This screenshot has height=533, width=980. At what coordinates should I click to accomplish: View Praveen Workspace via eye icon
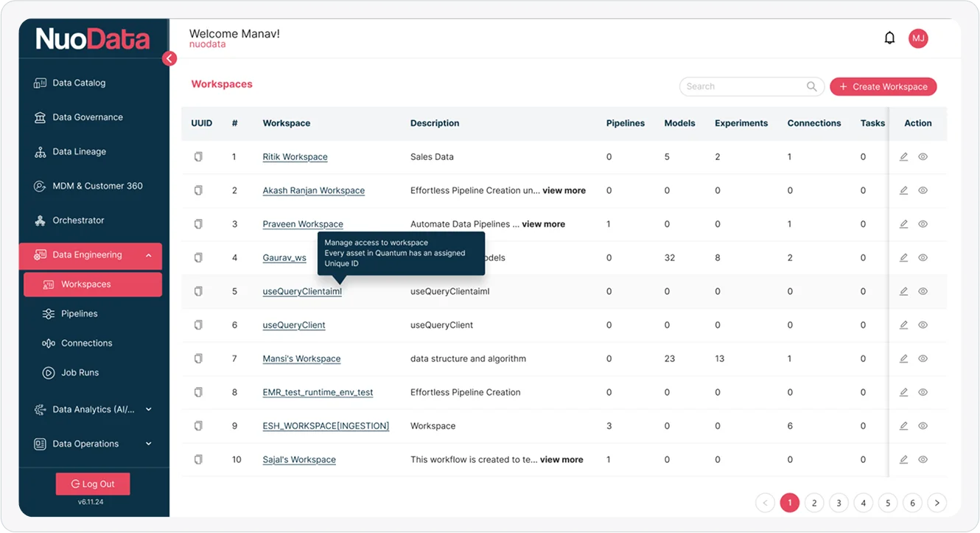coord(923,224)
